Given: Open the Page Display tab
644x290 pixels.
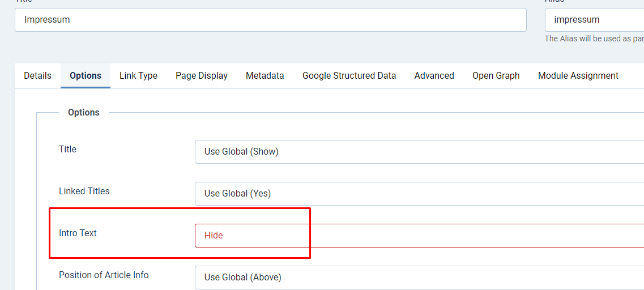Looking at the screenshot, I should [x=202, y=76].
